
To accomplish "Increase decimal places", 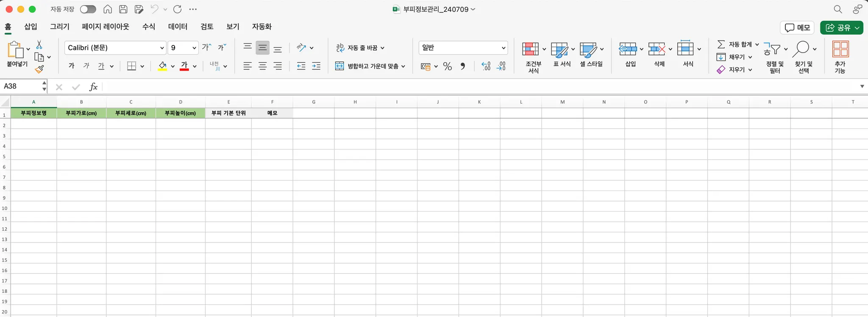I will pos(486,66).
